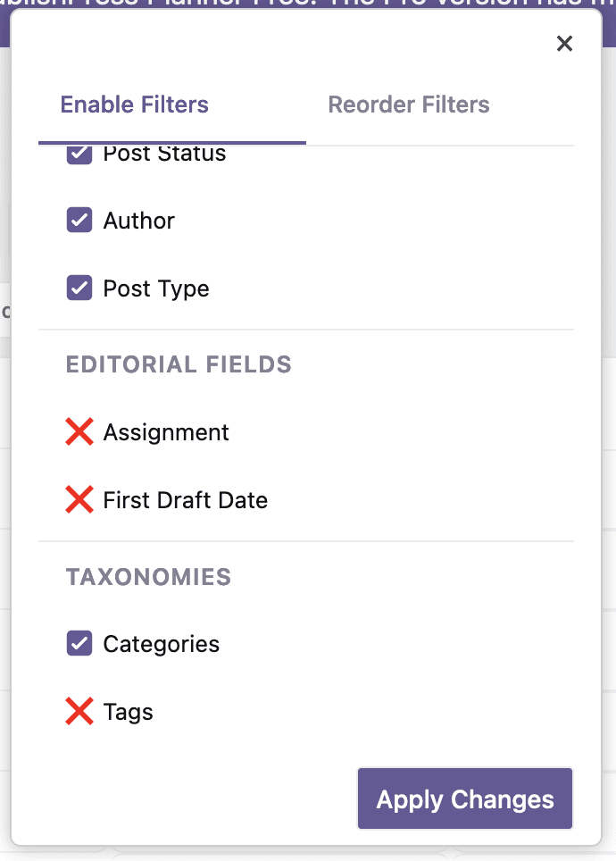The height and width of the screenshot is (861, 616).
Task: Click the checkmark icon next to Author
Action: (x=79, y=220)
